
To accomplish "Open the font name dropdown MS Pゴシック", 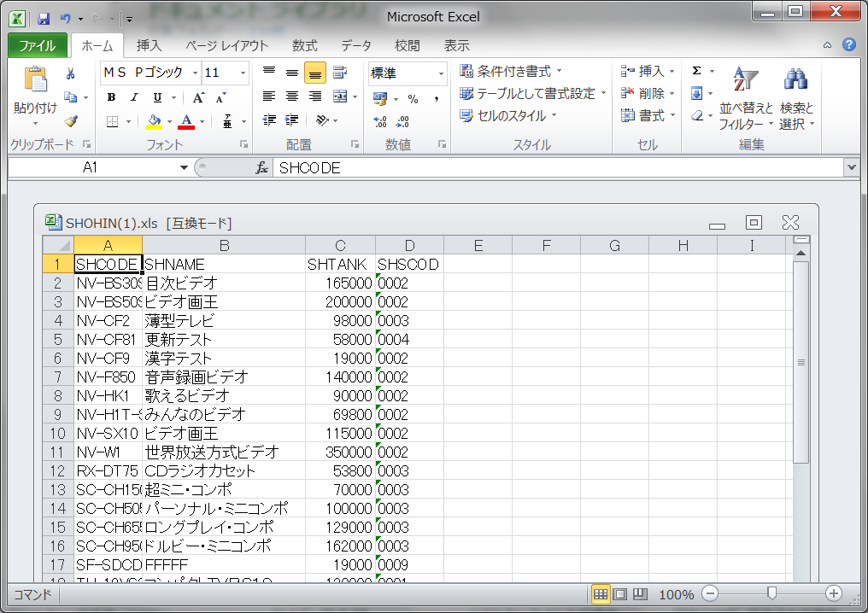I will [195, 73].
